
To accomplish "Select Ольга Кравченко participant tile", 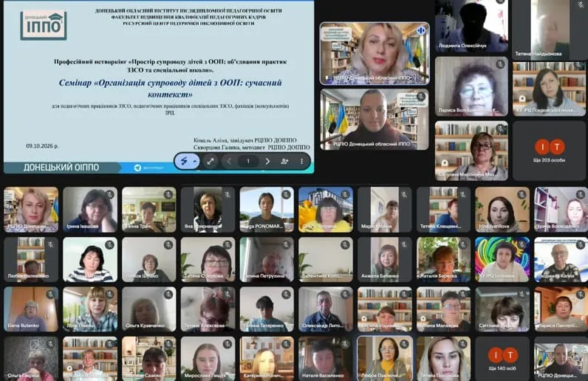I will 149,309.
